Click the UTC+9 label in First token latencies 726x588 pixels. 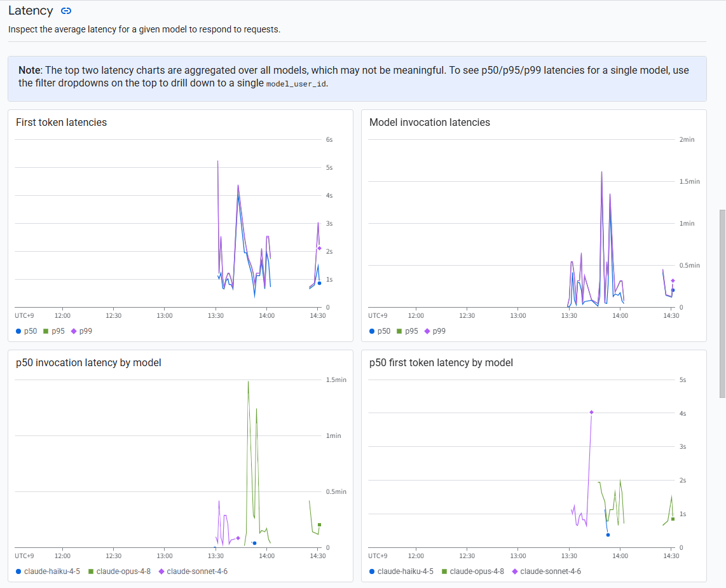pyautogui.click(x=24, y=316)
